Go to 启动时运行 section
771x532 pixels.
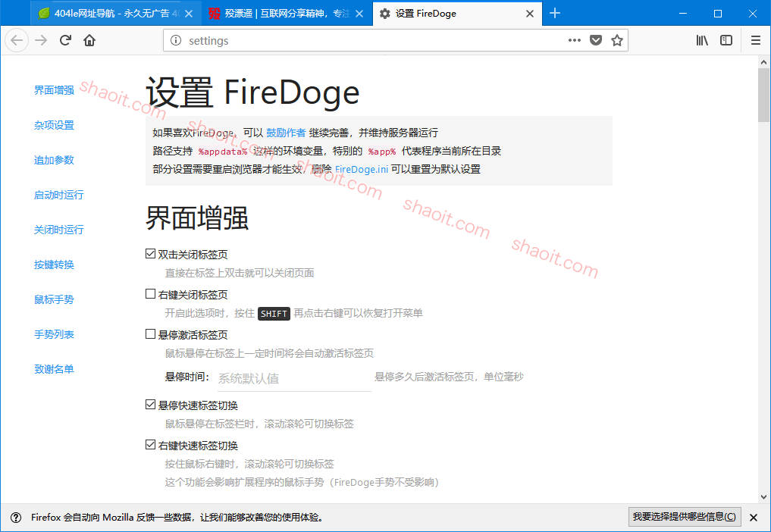click(x=59, y=195)
